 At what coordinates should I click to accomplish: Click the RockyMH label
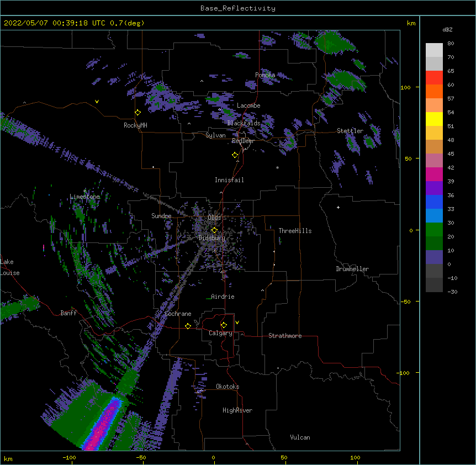pyautogui.click(x=135, y=125)
